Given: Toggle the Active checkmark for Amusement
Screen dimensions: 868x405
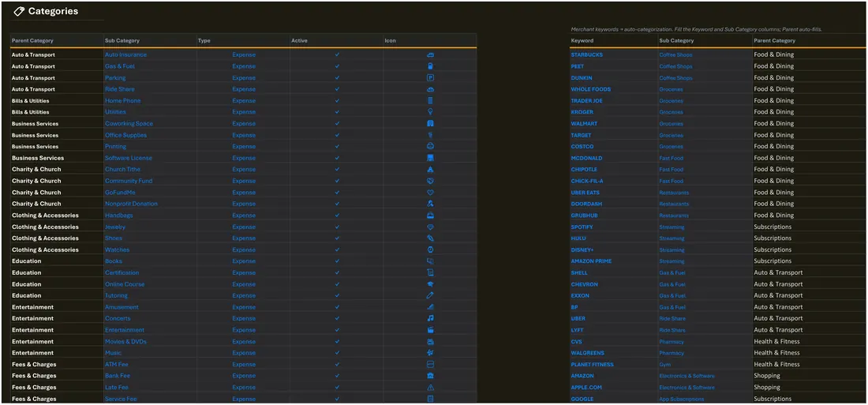Looking at the screenshot, I should 337,307.
